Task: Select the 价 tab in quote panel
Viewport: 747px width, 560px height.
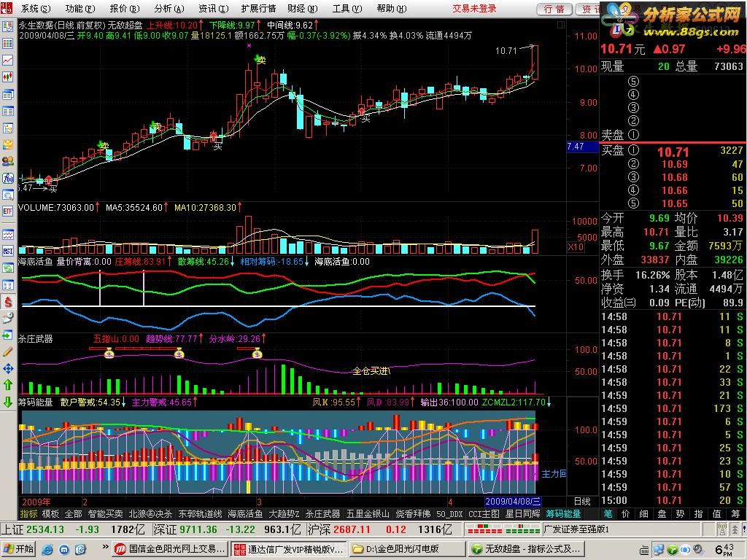Action: (626, 514)
